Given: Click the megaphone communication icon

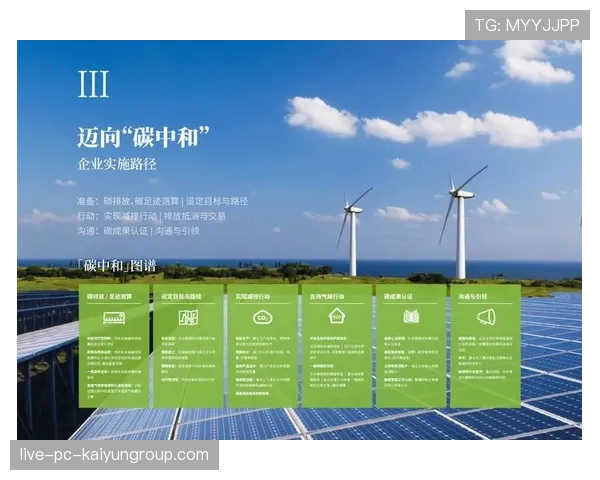Looking at the screenshot, I should click(x=486, y=318).
